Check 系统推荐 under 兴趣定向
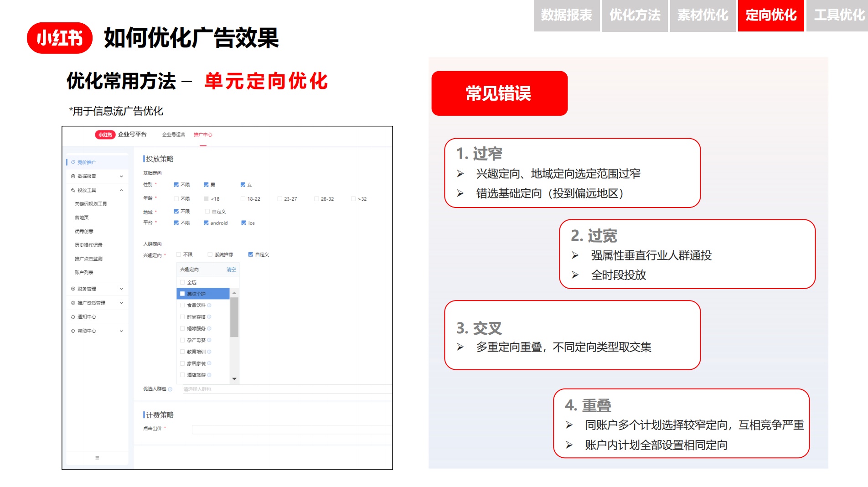 point(209,254)
